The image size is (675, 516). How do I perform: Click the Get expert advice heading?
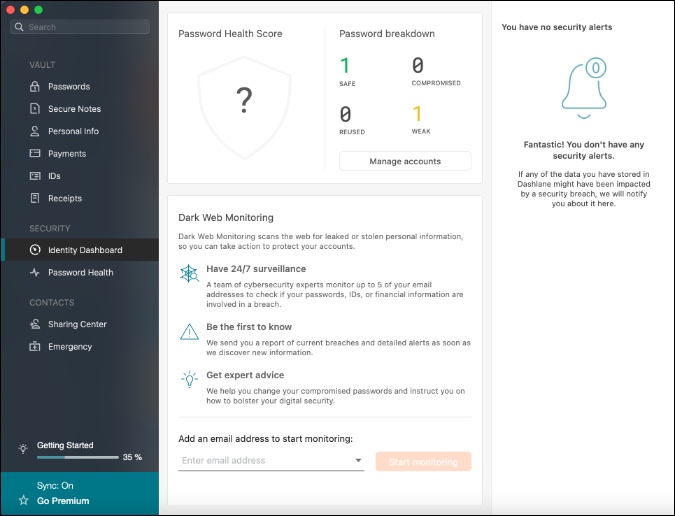tap(245, 375)
